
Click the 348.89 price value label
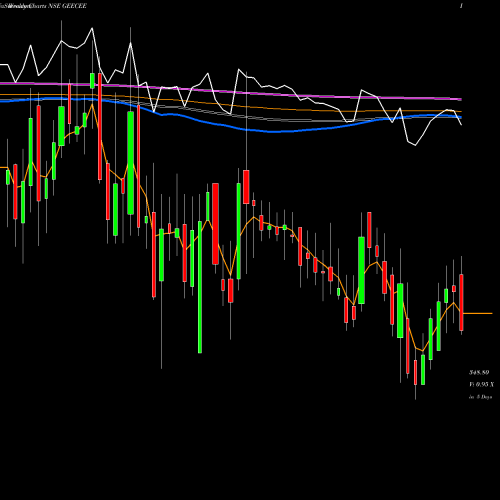[479, 372]
